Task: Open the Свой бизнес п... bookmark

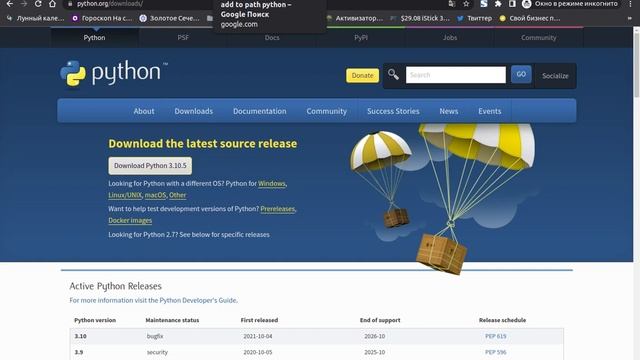Action: click(530, 18)
